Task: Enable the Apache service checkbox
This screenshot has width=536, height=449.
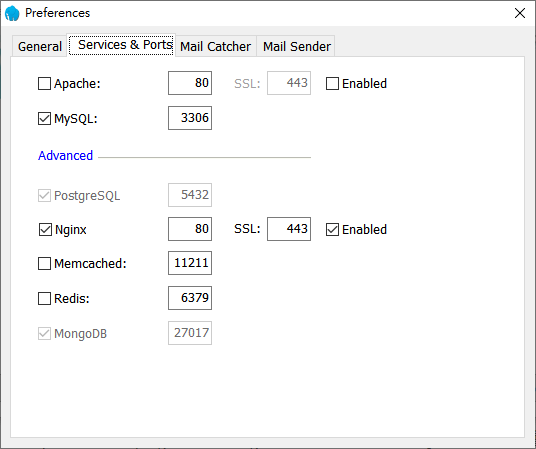Action: (44, 83)
